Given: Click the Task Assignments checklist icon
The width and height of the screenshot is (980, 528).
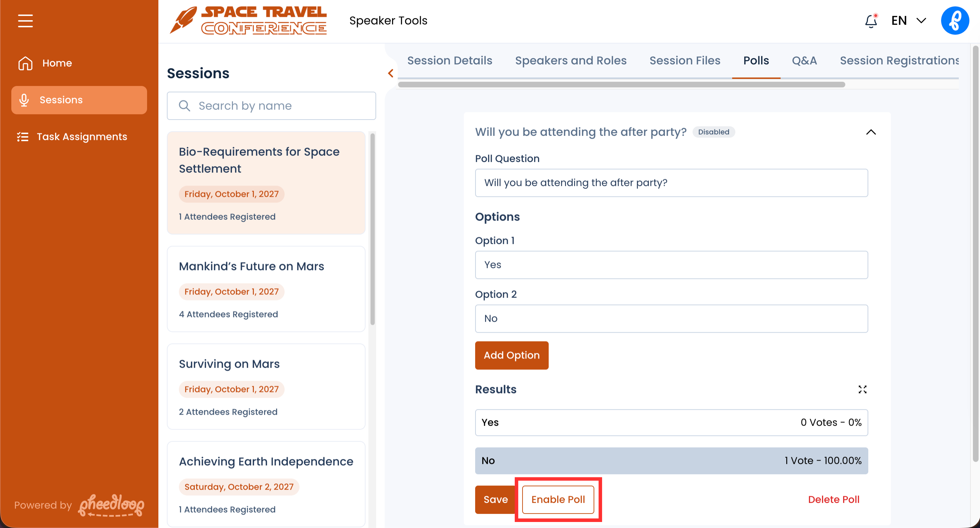Looking at the screenshot, I should point(23,137).
